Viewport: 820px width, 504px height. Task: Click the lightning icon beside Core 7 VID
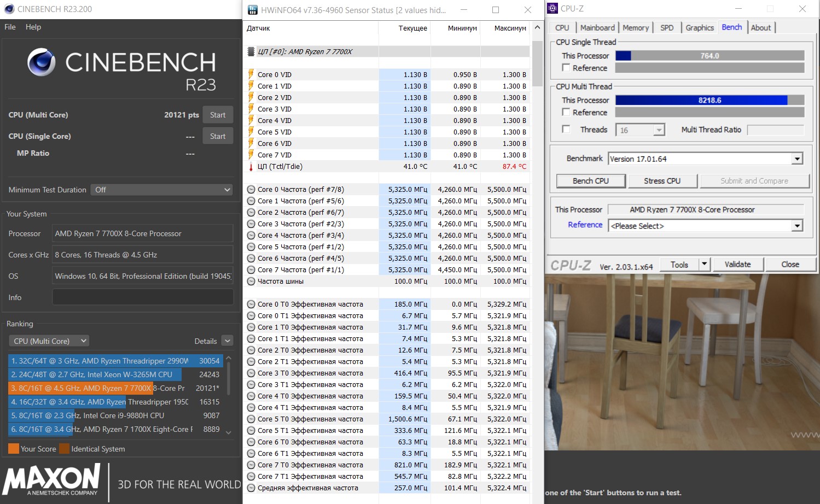pyautogui.click(x=251, y=155)
